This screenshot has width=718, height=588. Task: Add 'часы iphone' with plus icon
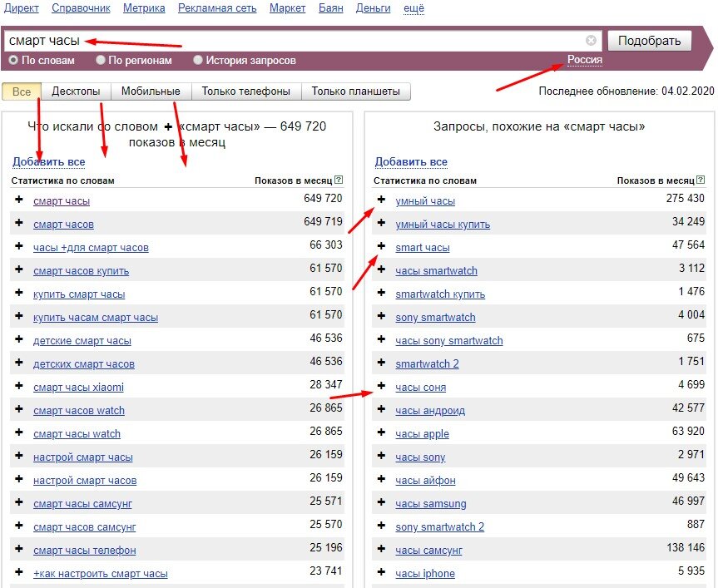click(x=381, y=572)
